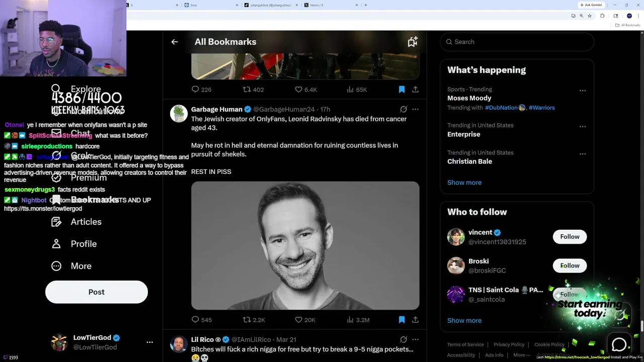Switch to the juliangulchuk TikTok tab
Image resolution: width=644 pixels, height=362 pixels.
tap(271, 5)
